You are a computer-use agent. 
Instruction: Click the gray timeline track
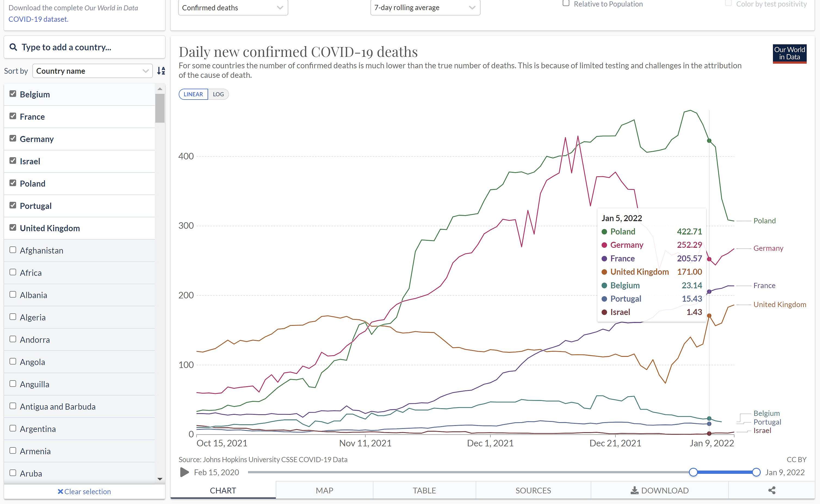coord(468,472)
